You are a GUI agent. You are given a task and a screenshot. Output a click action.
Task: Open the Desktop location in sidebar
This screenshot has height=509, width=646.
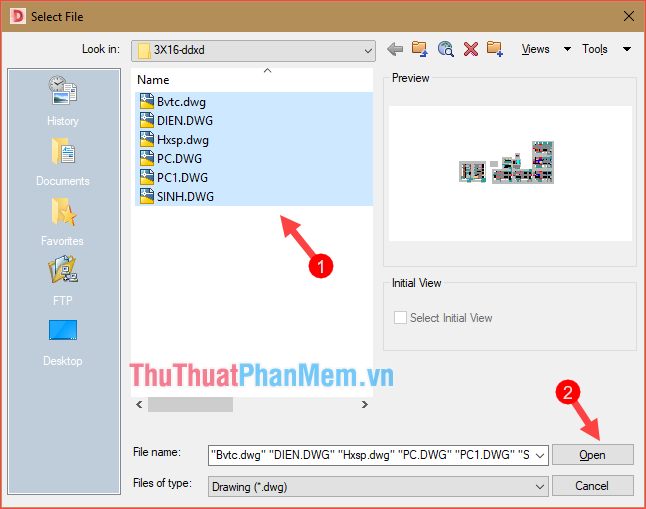coord(63,343)
